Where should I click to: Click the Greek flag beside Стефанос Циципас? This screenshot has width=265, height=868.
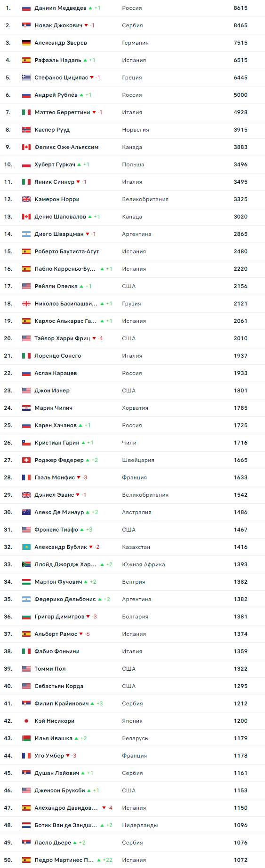(26, 78)
